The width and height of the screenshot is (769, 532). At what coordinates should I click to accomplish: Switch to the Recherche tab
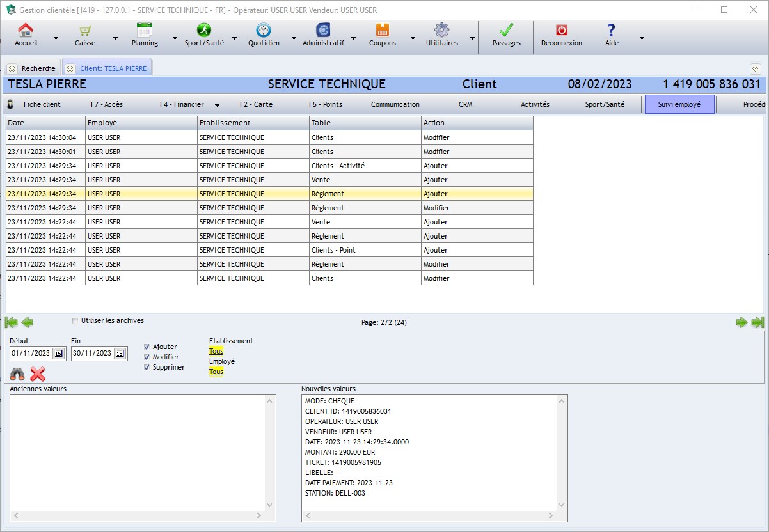tap(33, 68)
